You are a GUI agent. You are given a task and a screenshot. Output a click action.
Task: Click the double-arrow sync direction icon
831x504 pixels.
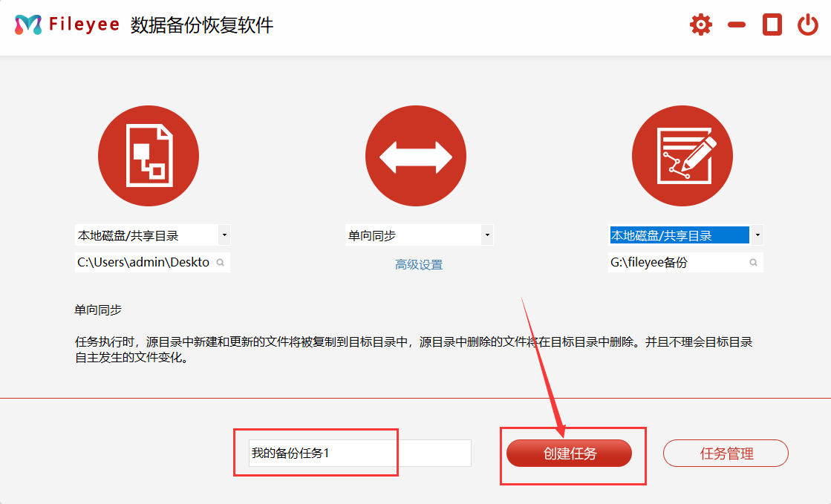415,157
